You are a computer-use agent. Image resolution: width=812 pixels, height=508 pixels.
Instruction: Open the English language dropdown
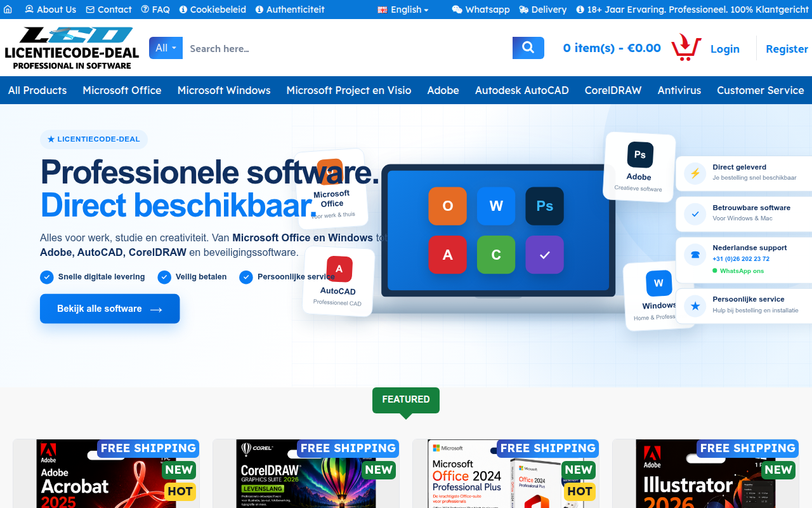[x=403, y=10]
